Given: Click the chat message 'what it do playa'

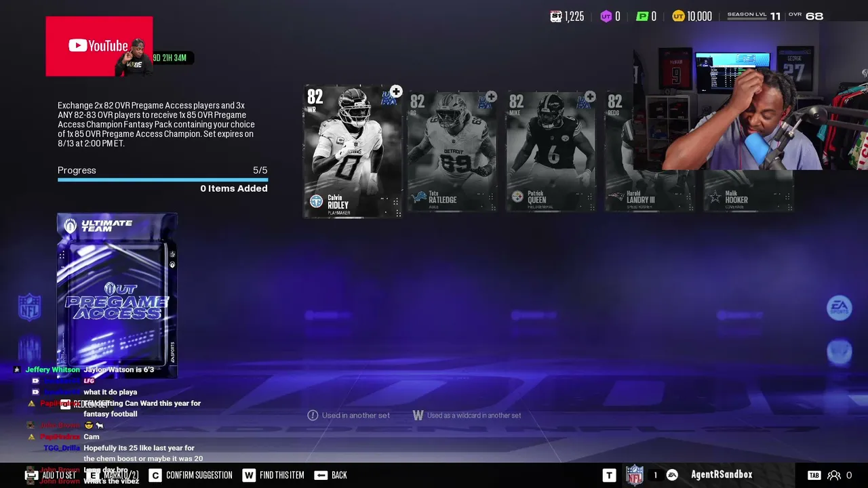Looking at the screenshot, I should (111, 392).
